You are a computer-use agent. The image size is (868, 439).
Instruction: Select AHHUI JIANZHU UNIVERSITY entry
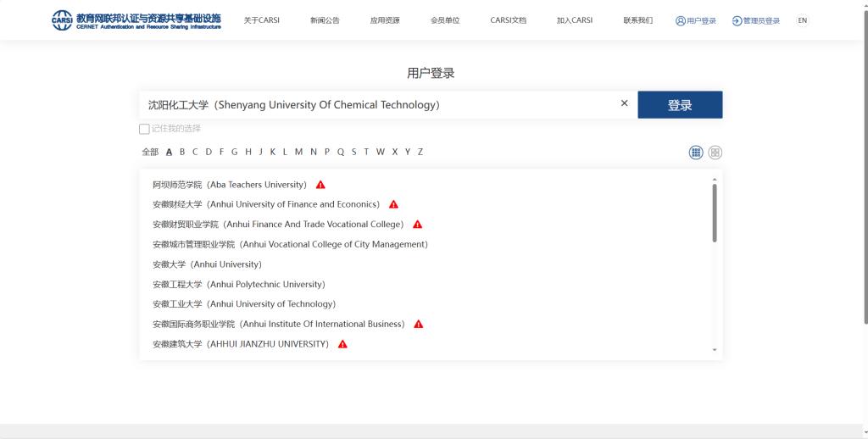pos(241,344)
